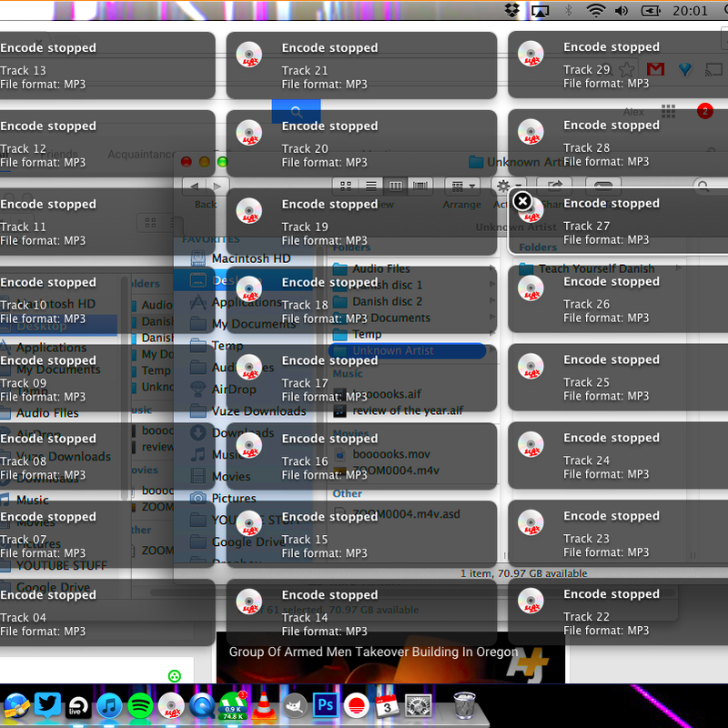This screenshot has width=728, height=728.
Task: Click the Dropbox menu bar icon
Action: (511, 11)
